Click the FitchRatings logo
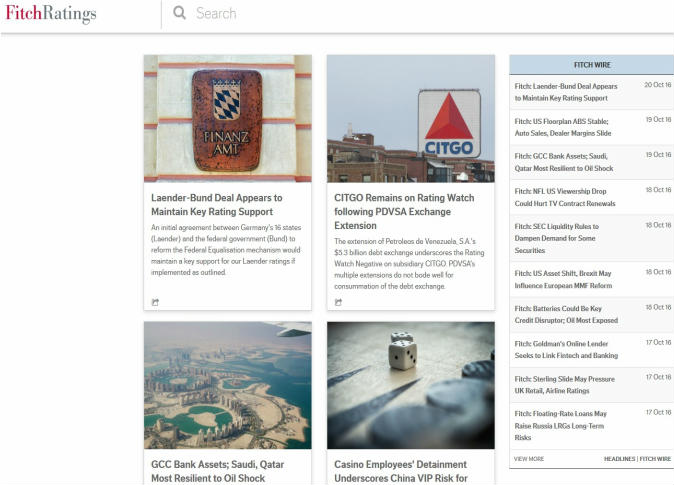The width and height of the screenshot is (674, 485). 51,13
